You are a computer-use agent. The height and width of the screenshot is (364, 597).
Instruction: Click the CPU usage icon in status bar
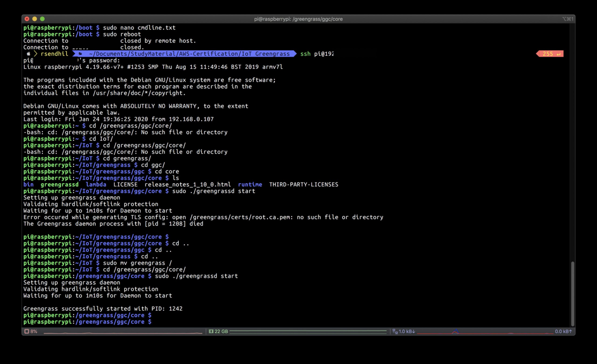click(27, 331)
